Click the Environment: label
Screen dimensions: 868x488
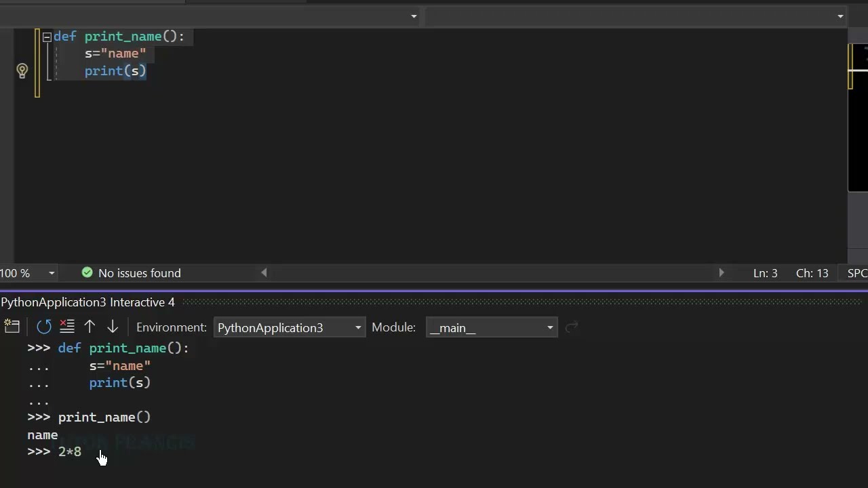(x=172, y=327)
